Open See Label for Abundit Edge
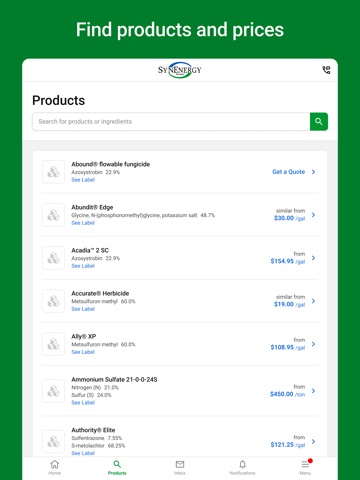The width and height of the screenshot is (360, 480). 83,223
